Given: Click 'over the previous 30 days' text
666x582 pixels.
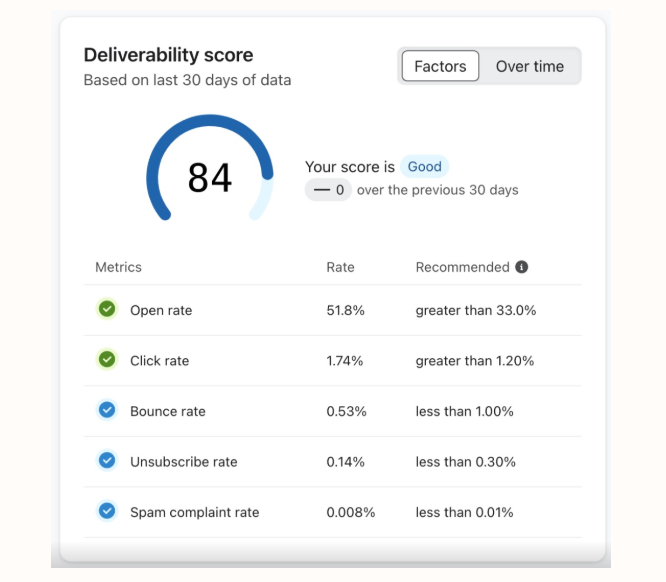Looking at the screenshot, I should coord(437,190).
